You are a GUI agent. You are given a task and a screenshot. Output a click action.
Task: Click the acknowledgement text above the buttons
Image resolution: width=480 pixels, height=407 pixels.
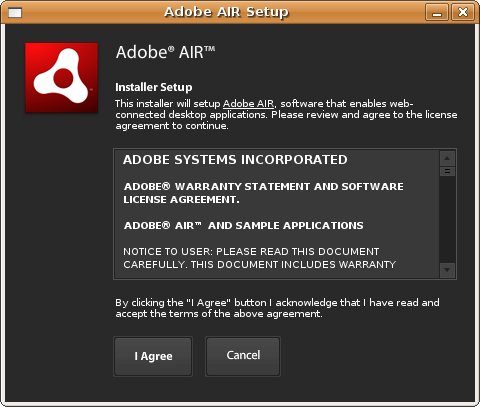click(x=277, y=308)
